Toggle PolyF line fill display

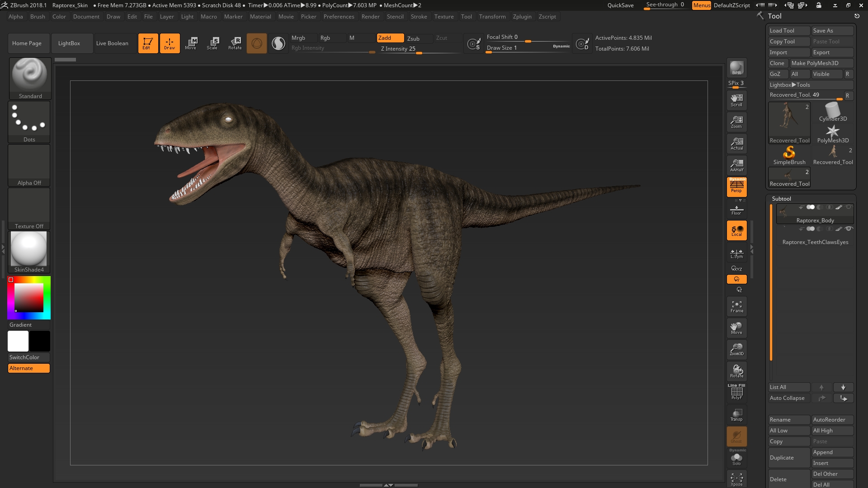pos(736,392)
